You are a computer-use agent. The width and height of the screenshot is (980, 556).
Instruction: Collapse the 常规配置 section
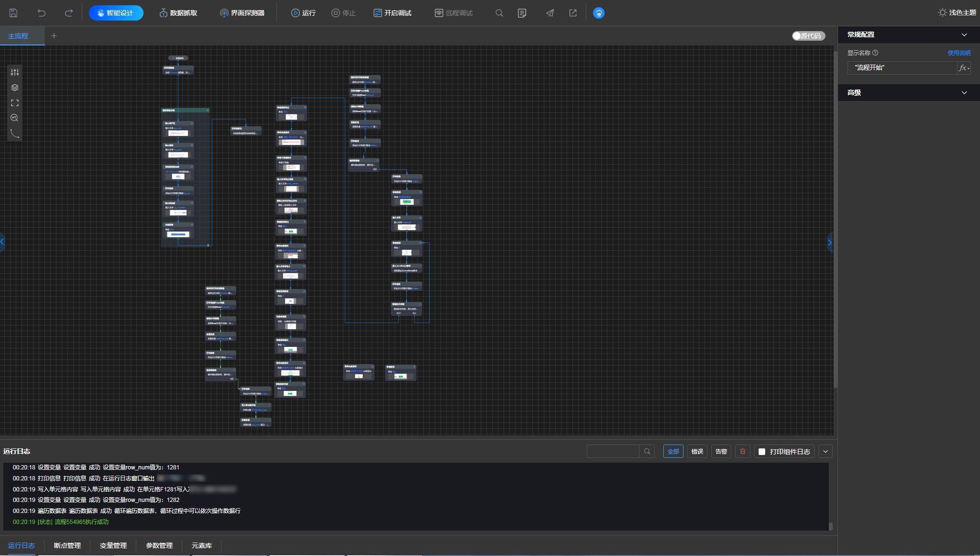point(964,34)
